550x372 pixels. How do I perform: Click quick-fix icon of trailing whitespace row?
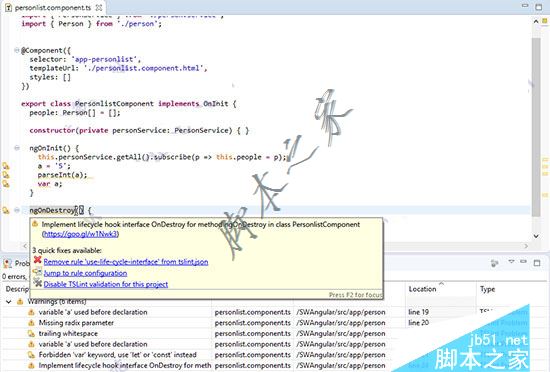31,333
